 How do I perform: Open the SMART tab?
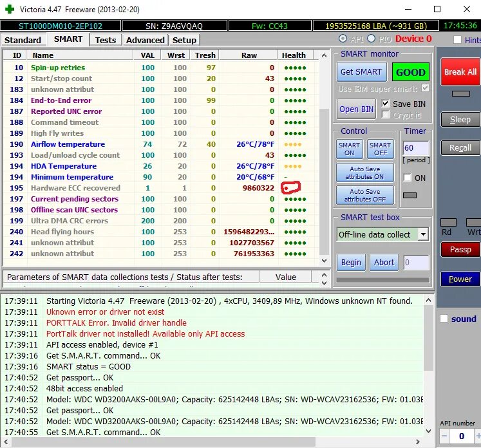68,39
